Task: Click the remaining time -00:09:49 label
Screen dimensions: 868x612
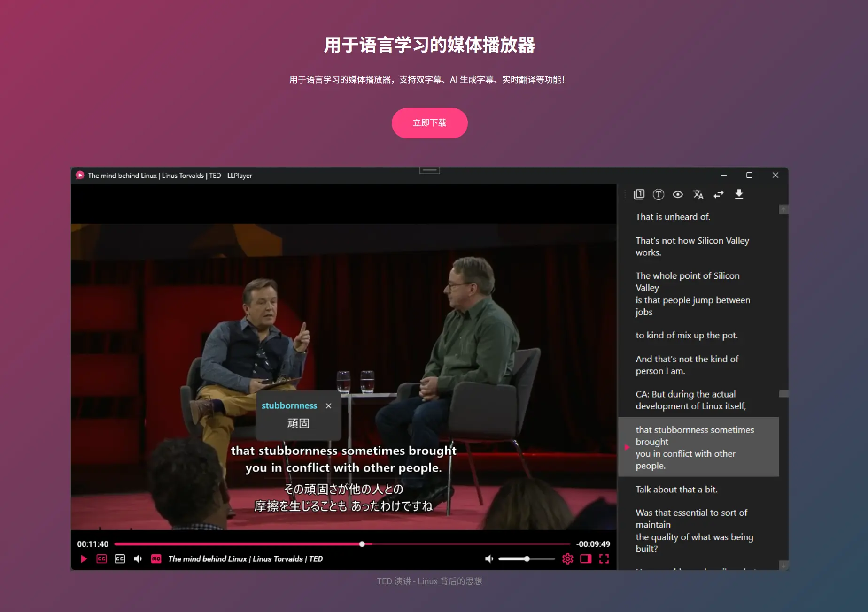Action: [593, 544]
